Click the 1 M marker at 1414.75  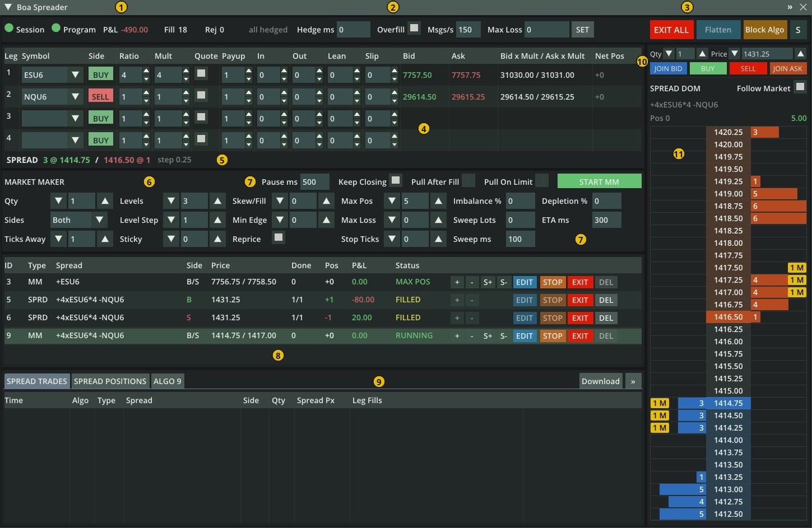(x=660, y=403)
